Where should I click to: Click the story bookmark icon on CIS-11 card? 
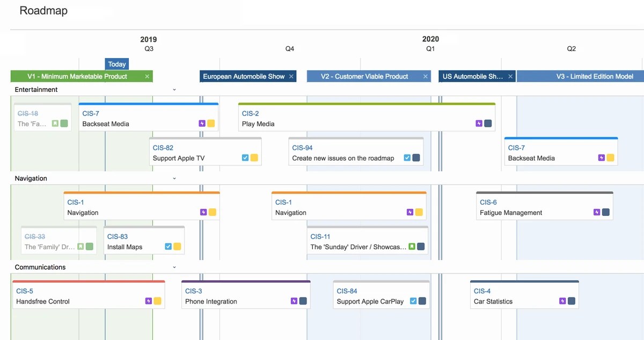coord(412,247)
